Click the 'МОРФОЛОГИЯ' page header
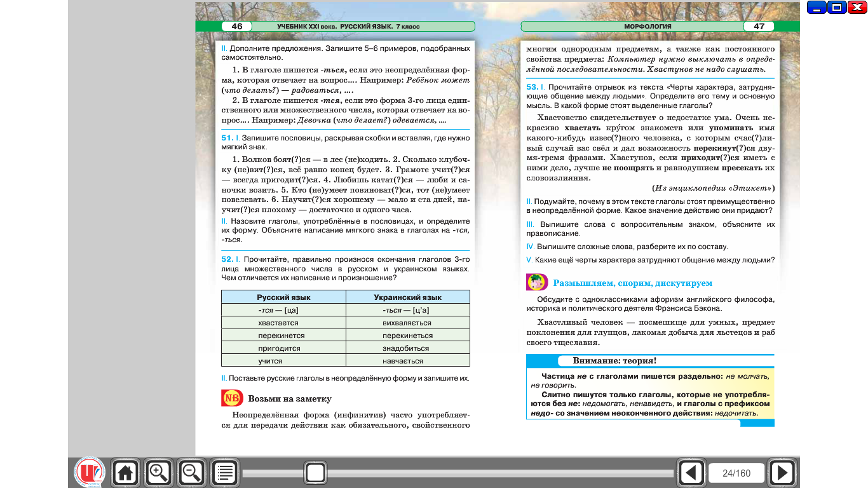This screenshot has width=868, height=488. (x=648, y=27)
